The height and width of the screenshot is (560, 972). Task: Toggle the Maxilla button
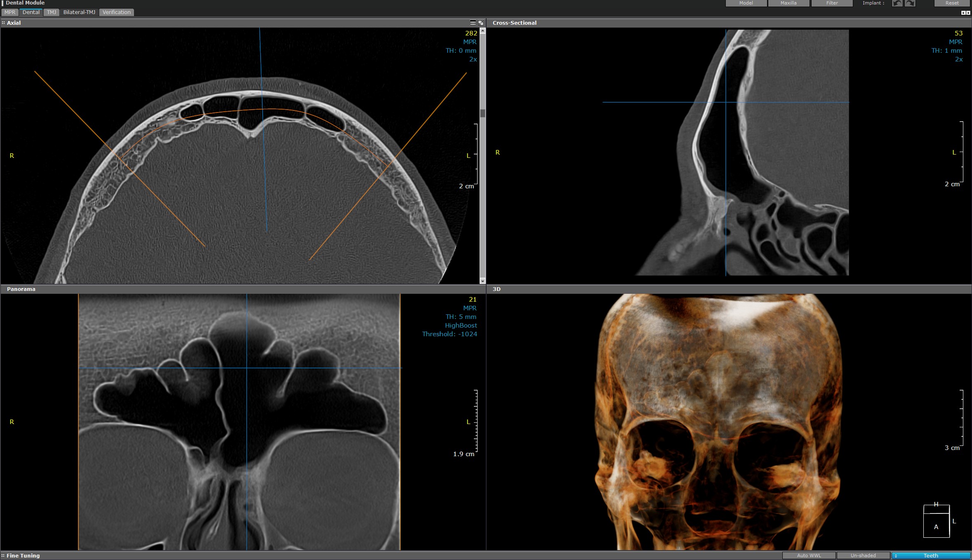(x=788, y=3)
